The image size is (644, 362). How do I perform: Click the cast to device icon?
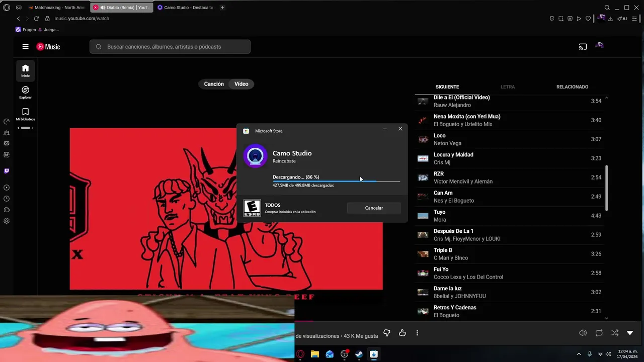click(x=583, y=47)
